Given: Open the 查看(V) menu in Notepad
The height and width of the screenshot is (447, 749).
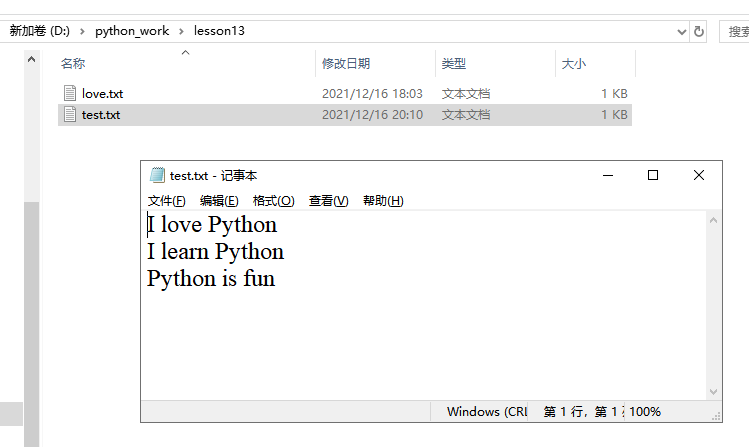Looking at the screenshot, I should click(329, 201).
